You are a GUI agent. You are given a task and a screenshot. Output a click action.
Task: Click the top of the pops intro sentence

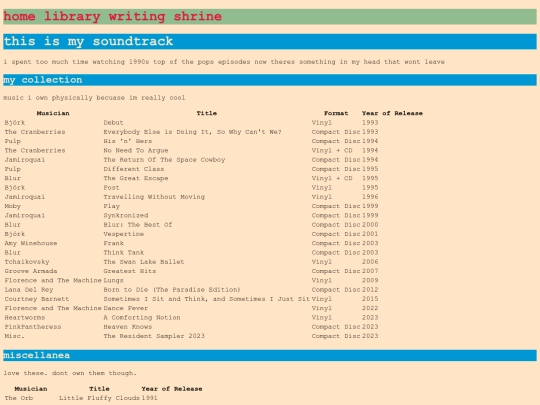pos(224,62)
